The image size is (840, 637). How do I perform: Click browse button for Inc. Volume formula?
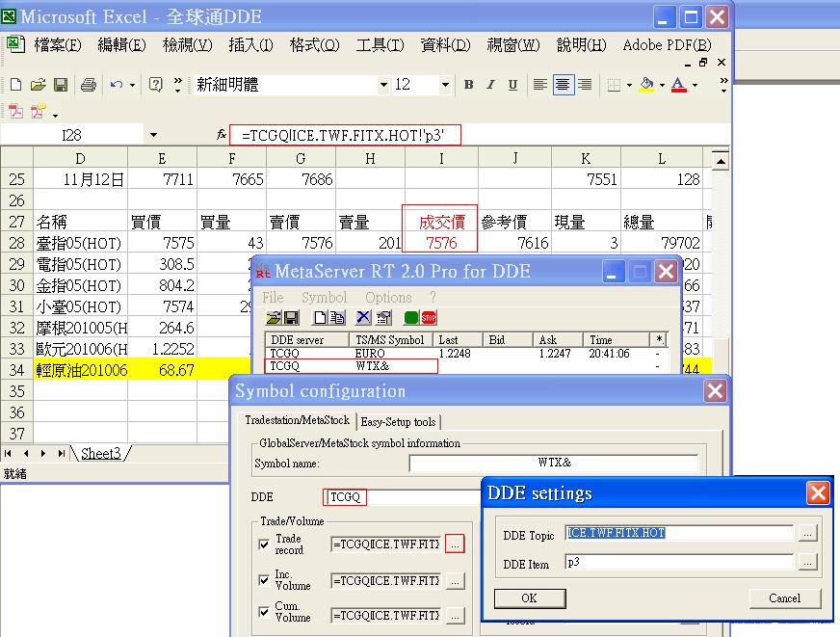[455, 581]
